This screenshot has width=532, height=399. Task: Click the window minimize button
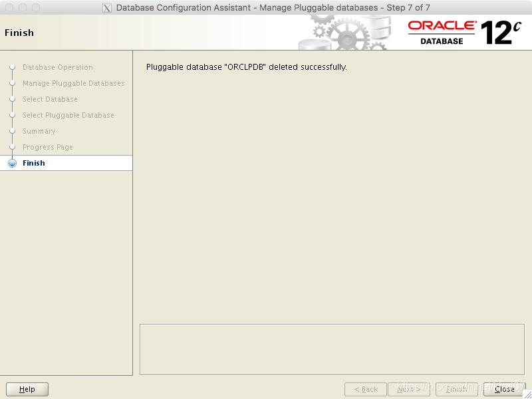pos(23,7)
